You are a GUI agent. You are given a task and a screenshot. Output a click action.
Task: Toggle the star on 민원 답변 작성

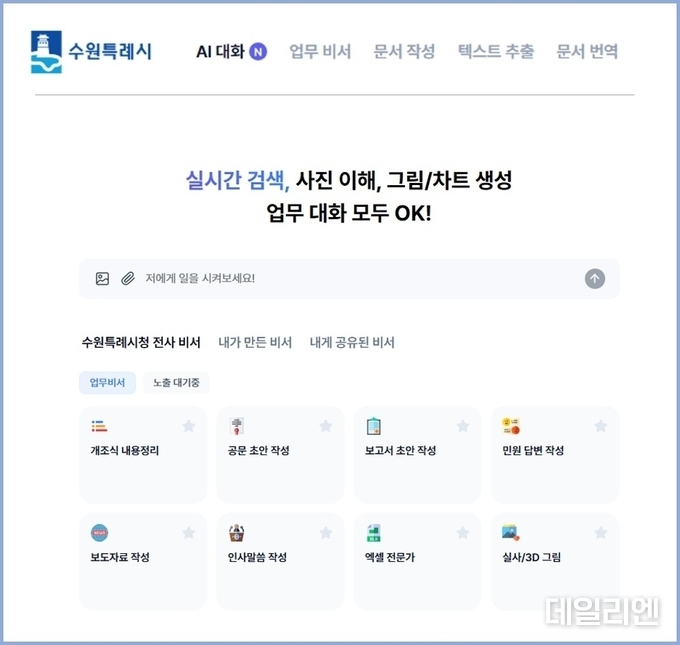click(601, 426)
